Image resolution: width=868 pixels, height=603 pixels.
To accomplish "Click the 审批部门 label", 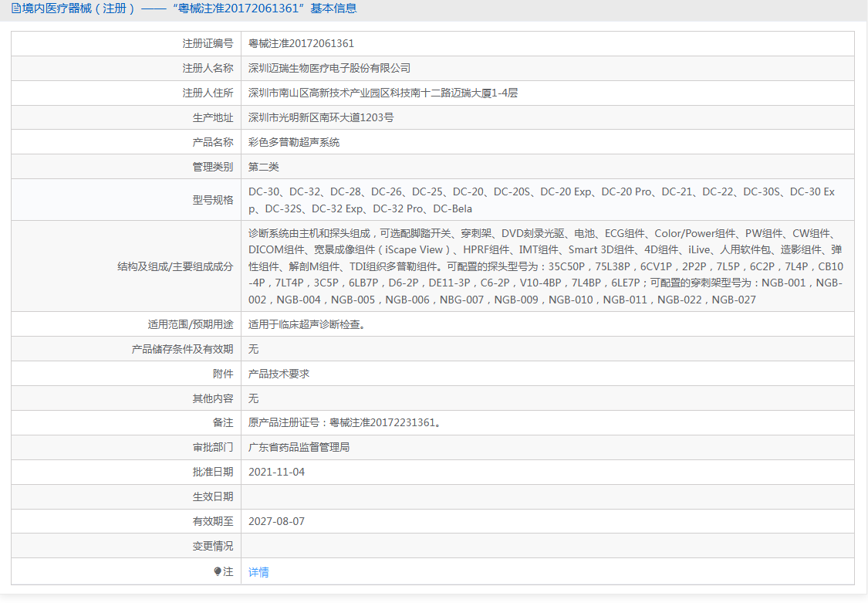I will point(213,447).
